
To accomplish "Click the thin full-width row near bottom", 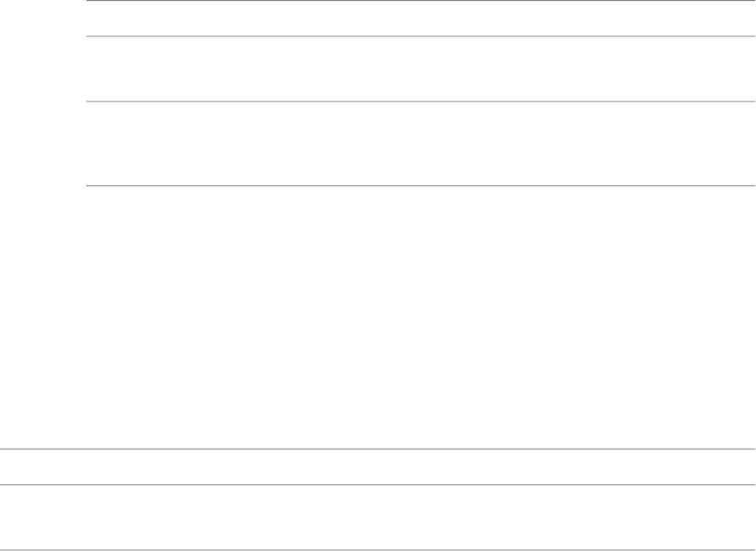I will 378,466.
